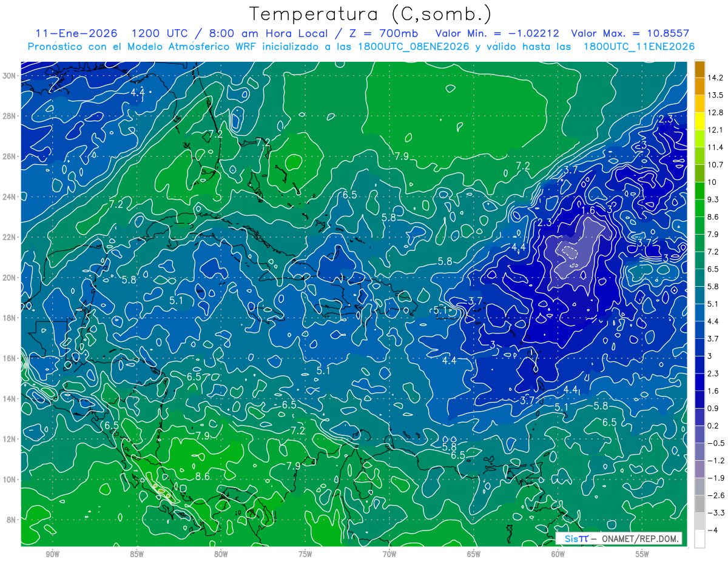Pick the colorbar swatch between 4.4 and 3.7

(x=699, y=330)
